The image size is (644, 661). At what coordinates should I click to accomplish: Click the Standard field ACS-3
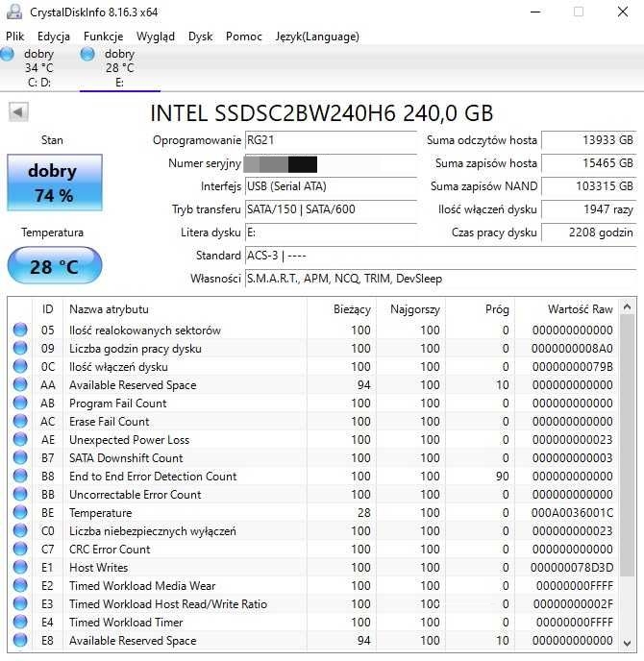pyautogui.click(x=441, y=256)
